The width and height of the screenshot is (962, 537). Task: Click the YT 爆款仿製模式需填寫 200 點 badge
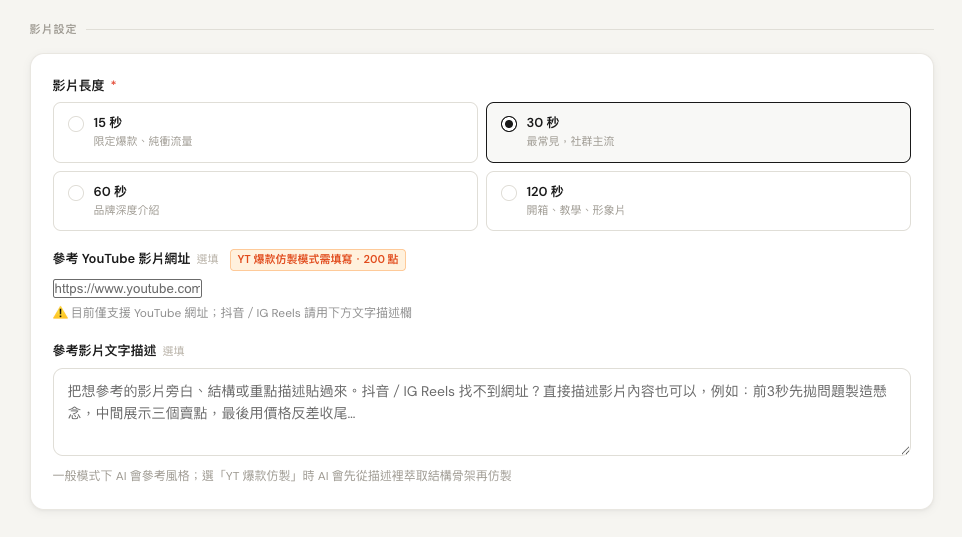tap(318, 260)
